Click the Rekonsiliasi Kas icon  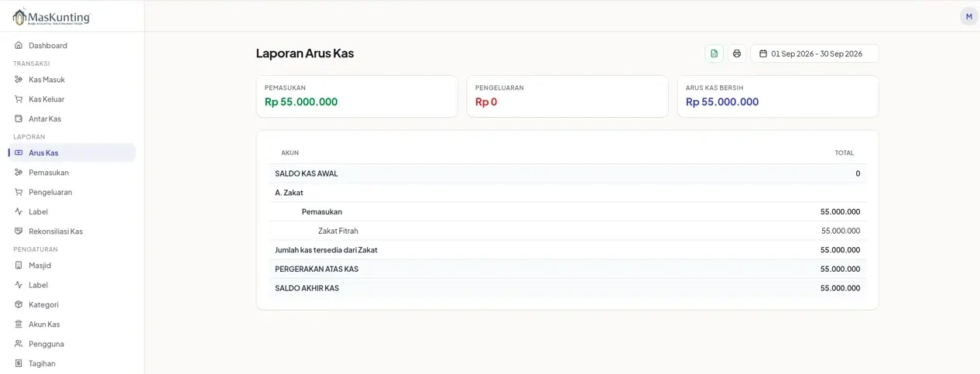(x=19, y=231)
